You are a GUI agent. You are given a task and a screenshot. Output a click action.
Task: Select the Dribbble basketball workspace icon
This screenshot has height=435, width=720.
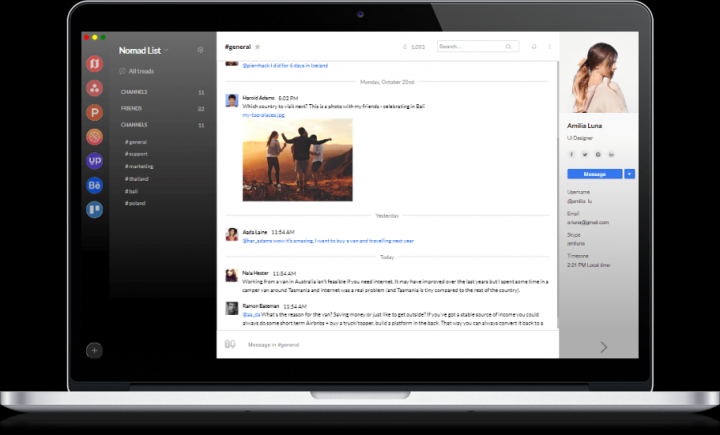[94, 136]
